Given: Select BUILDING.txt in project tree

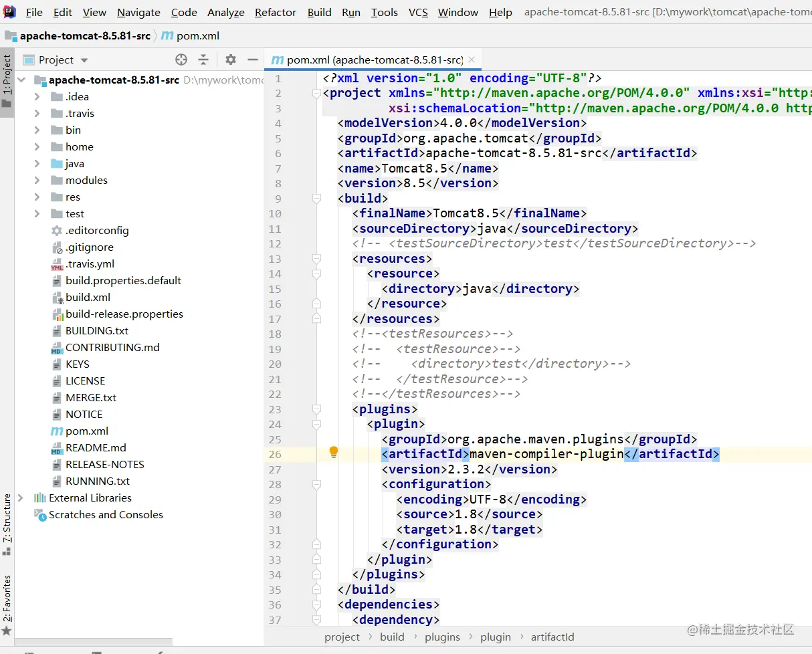Looking at the screenshot, I should click(97, 331).
